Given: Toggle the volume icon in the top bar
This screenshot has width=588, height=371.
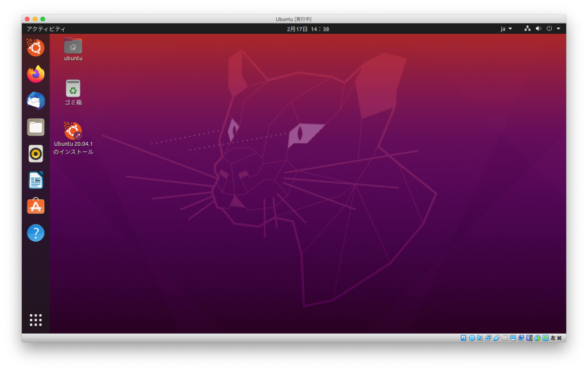Looking at the screenshot, I should point(538,28).
